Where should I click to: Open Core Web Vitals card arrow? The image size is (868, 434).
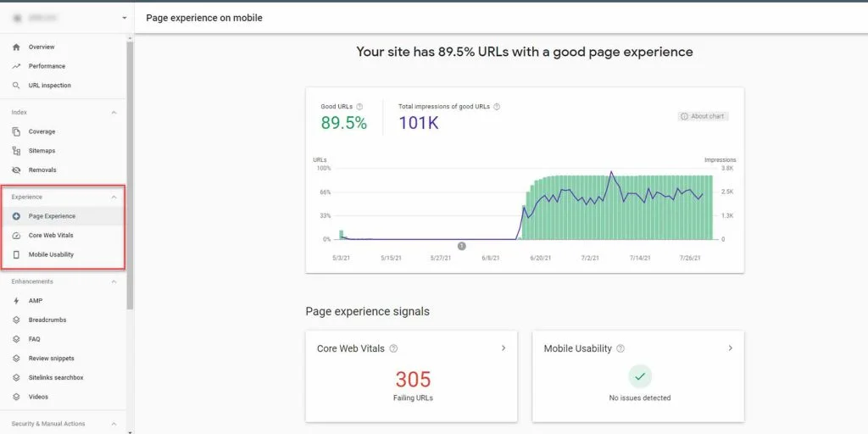(x=504, y=348)
